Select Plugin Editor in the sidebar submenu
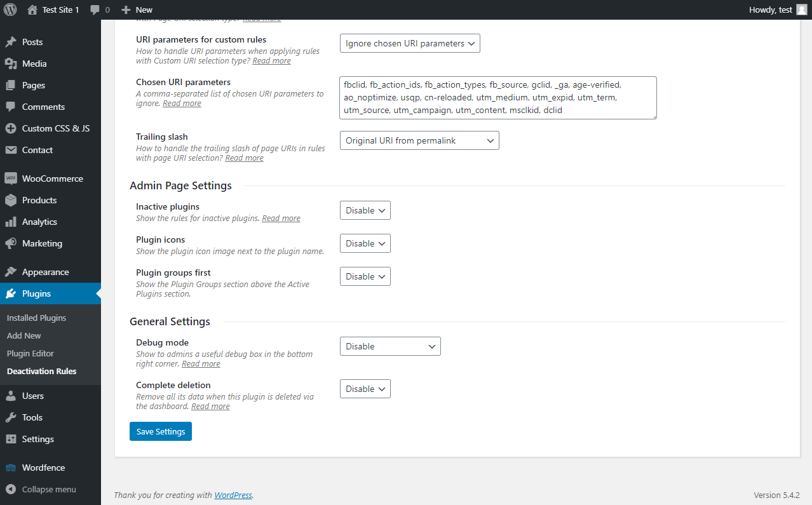This screenshot has height=505, width=812. tap(30, 353)
